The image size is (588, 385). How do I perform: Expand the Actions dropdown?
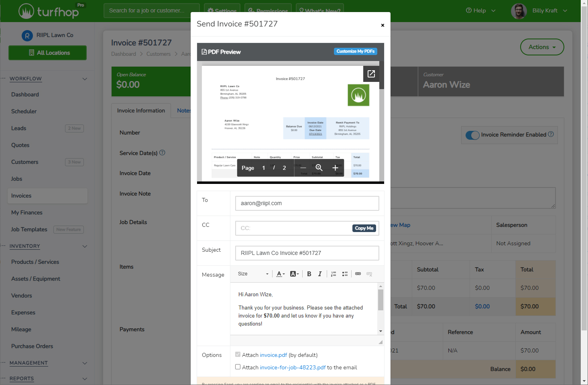pos(542,47)
